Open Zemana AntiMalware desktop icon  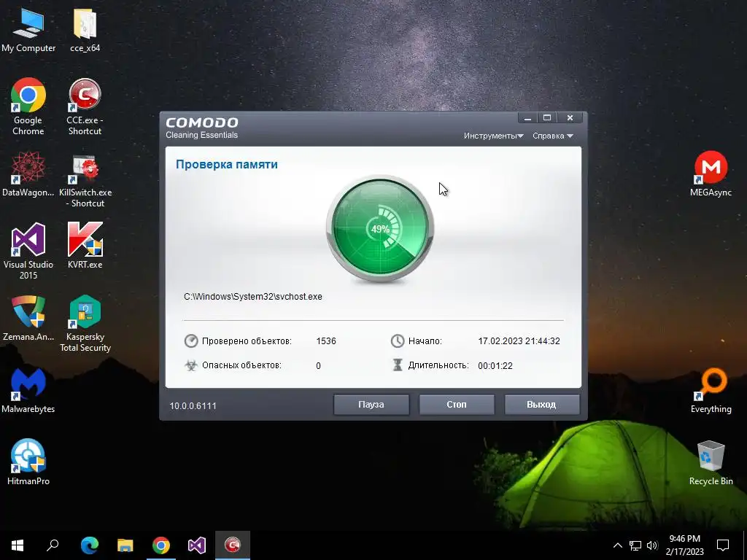pos(28,318)
